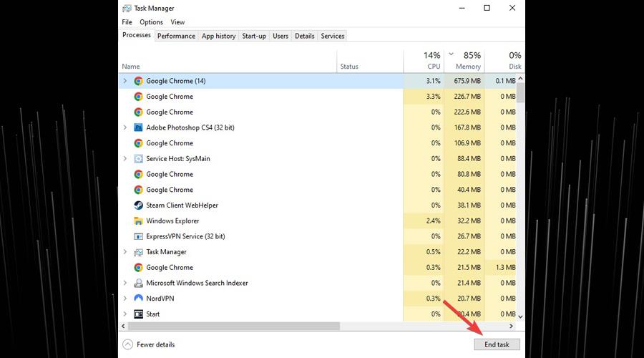Select the ExpressVPN Service (32 bit) row
Viewport: 644px width, 358px height.
point(318,236)
